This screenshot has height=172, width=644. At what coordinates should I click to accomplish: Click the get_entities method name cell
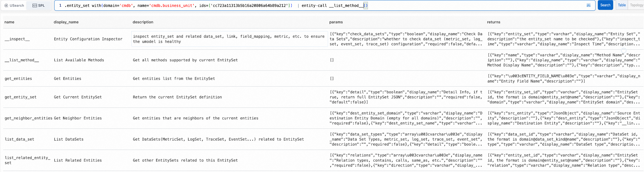tap(18, 79)
